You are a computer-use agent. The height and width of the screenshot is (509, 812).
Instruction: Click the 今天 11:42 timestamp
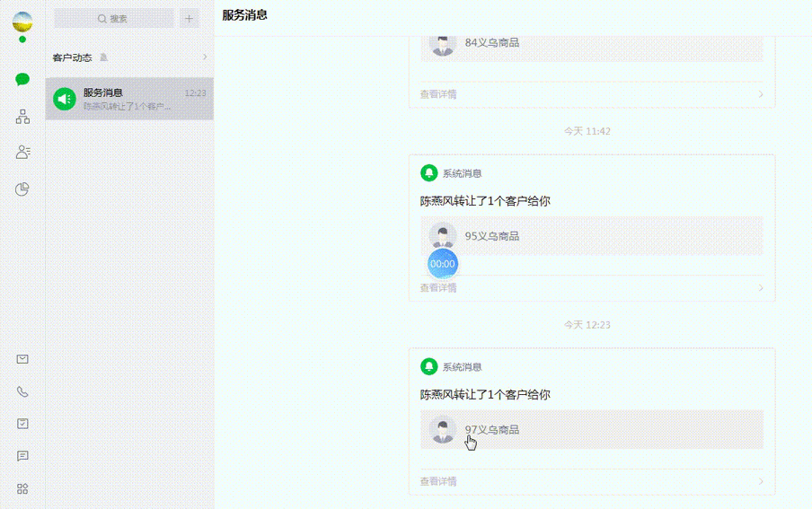587,132
